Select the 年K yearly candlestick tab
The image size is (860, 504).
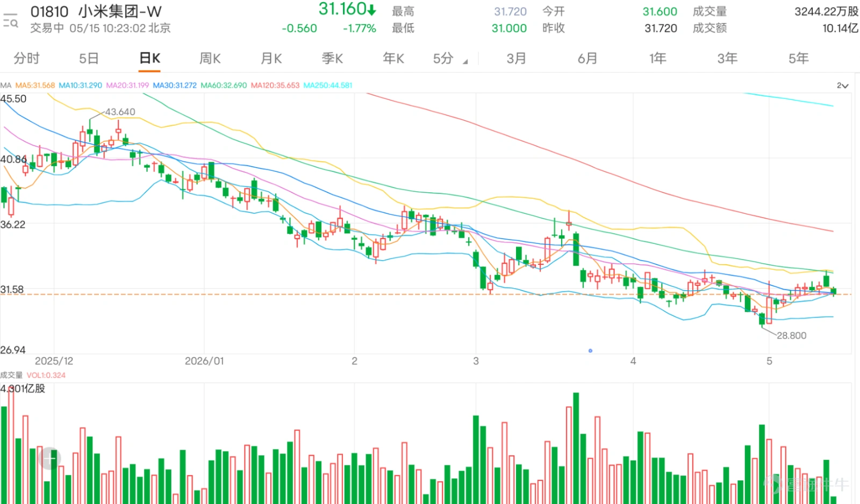click(x=393, y=58)
